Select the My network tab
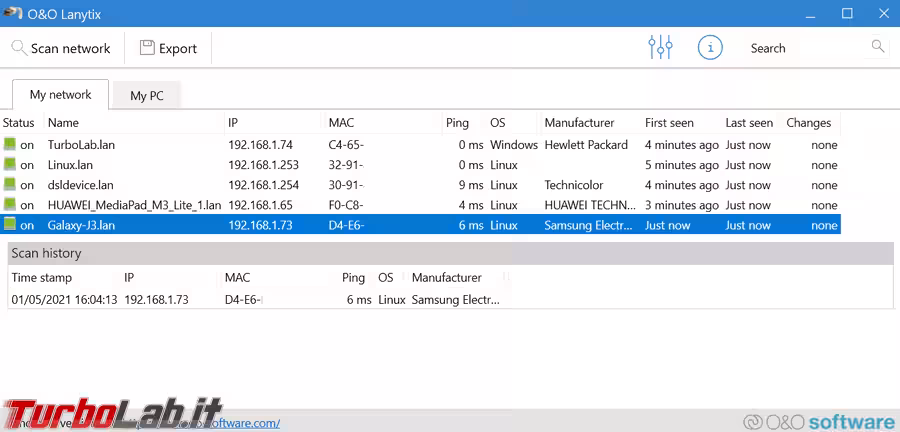This screenshot has width=900, height=432. click(60, 95)
